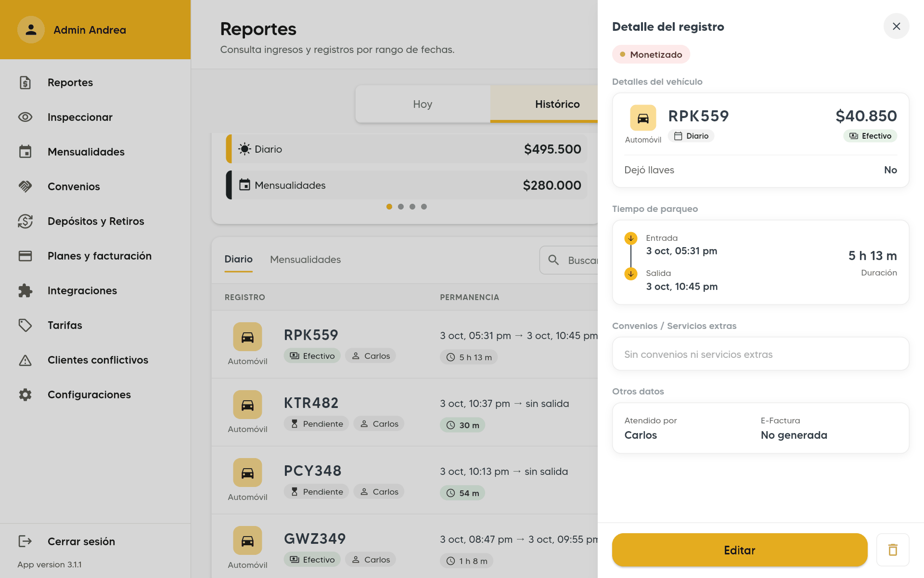This screenshot has width=924, height=578.
Task: Click the Monetizado status badge
Action: tap(651, 54)
